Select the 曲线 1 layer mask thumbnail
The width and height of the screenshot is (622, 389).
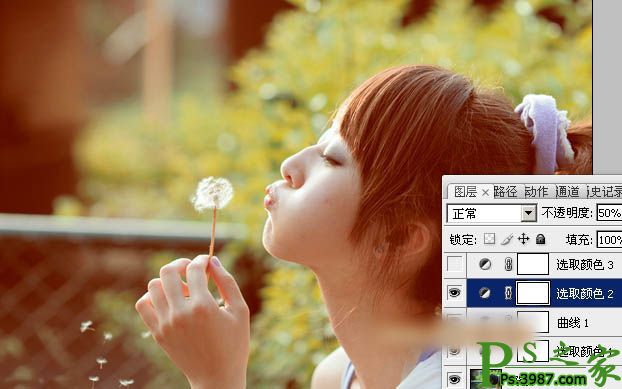pyautogui.click(x=533, y=322)
